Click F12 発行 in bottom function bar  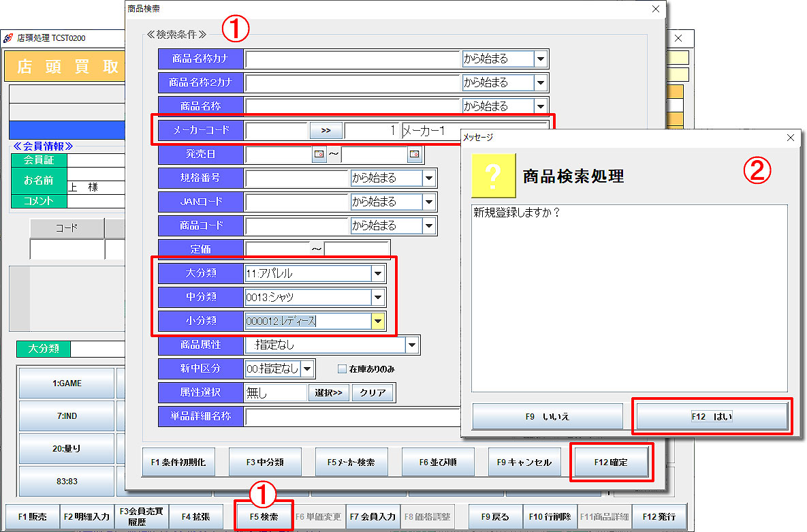(659, 516)
